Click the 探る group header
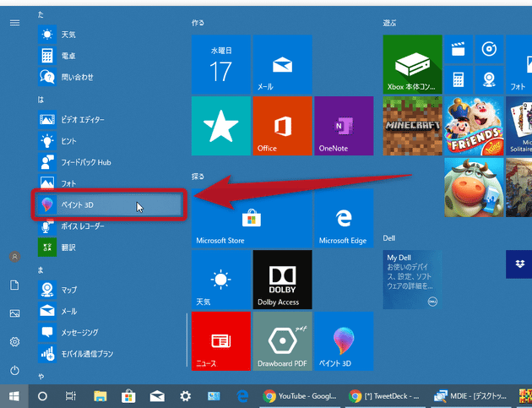The width and height of the screenshot is (532, 408). [198, 177]
